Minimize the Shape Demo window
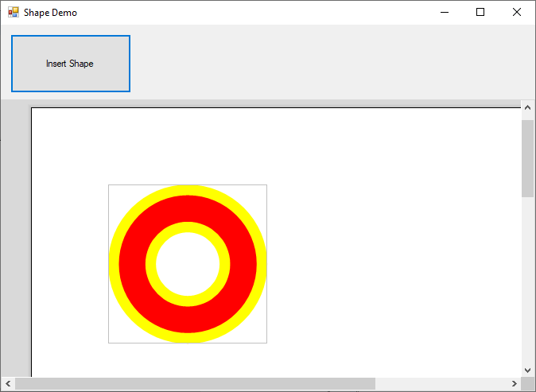This screenshot has height=392, width=536. coord(445,12)
